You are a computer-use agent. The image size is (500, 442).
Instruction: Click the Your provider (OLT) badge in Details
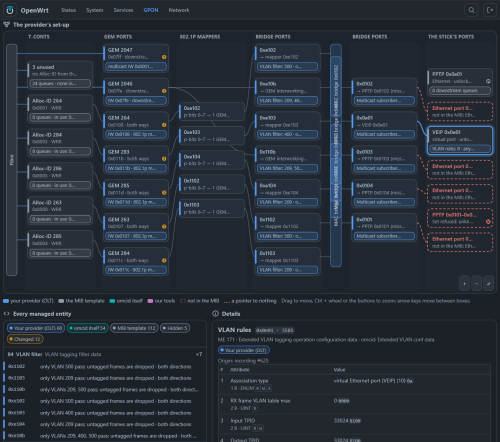[244, 350]
